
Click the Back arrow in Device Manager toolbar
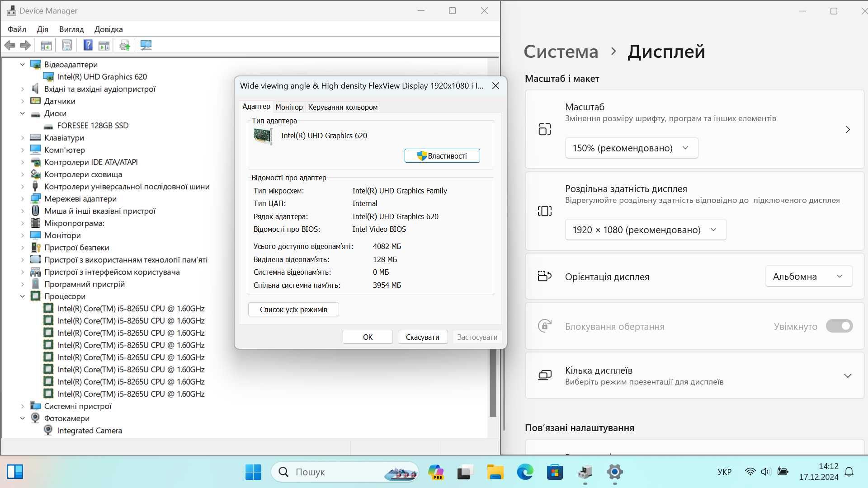pos(10,45)
